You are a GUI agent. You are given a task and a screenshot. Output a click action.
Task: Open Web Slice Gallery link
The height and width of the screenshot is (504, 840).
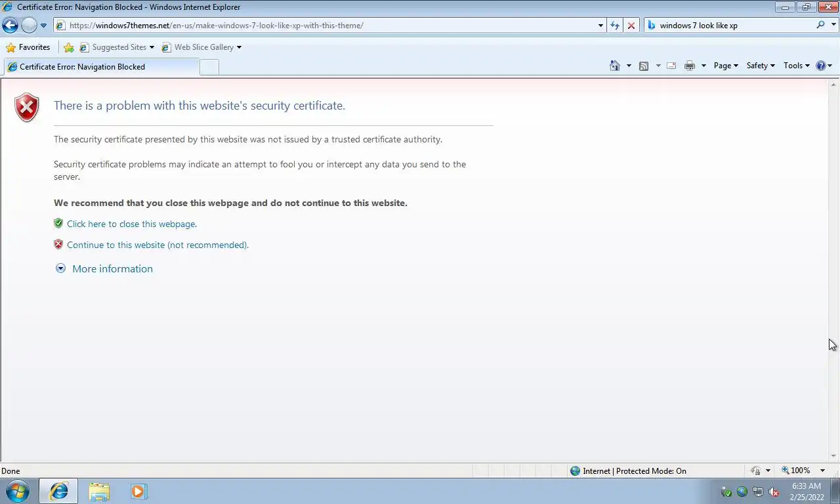tap(198, 47)
